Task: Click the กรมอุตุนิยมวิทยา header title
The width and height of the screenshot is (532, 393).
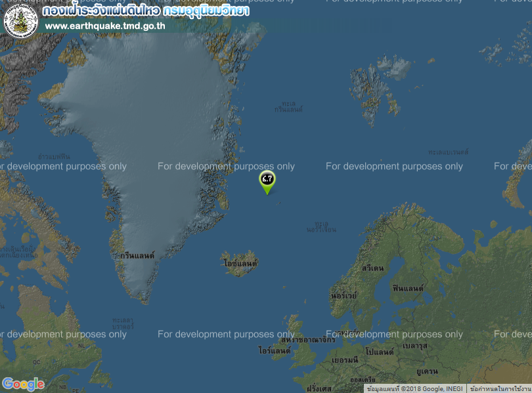Action: coord(206,11)
